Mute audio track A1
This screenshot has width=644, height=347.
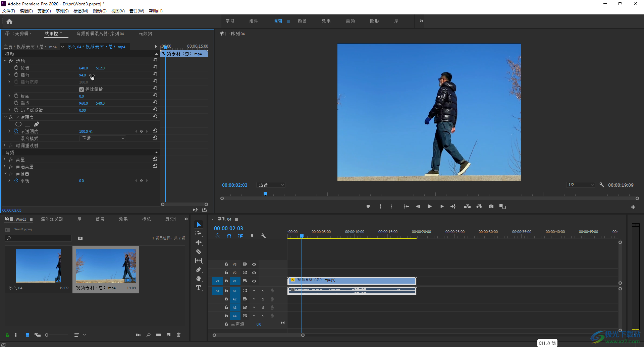click(254, 291)
